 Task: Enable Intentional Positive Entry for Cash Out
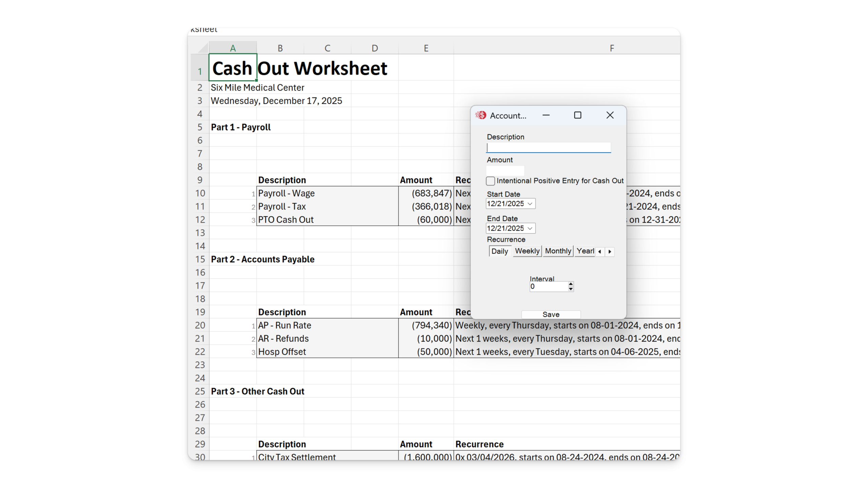(x=490, y=181)
